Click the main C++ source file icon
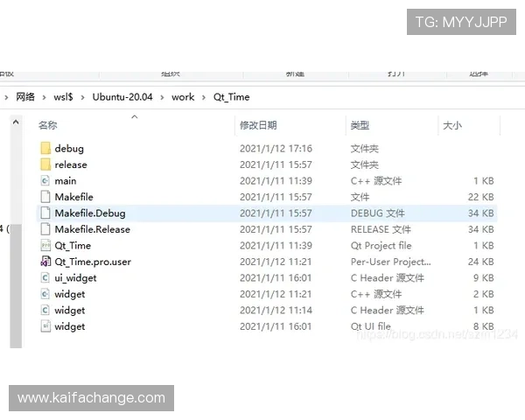 coord(45,181)
